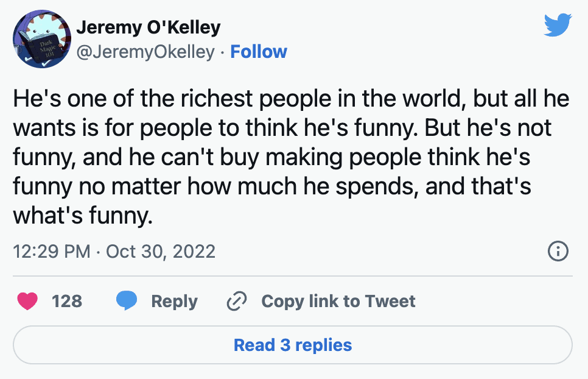Click the Twitter bird logo
This screenshot has height=379, width=588.
coord(558,25)
